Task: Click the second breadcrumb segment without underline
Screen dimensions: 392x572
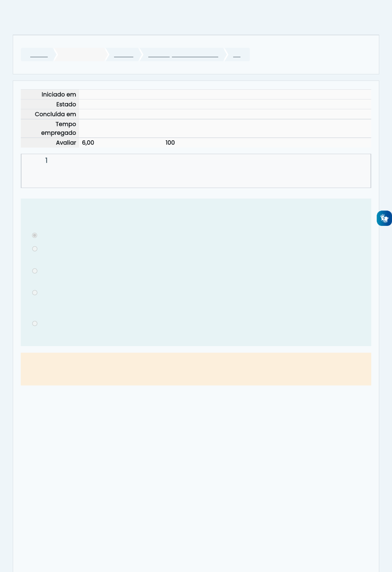Action: pyautogui.click(x=81, y=55)
